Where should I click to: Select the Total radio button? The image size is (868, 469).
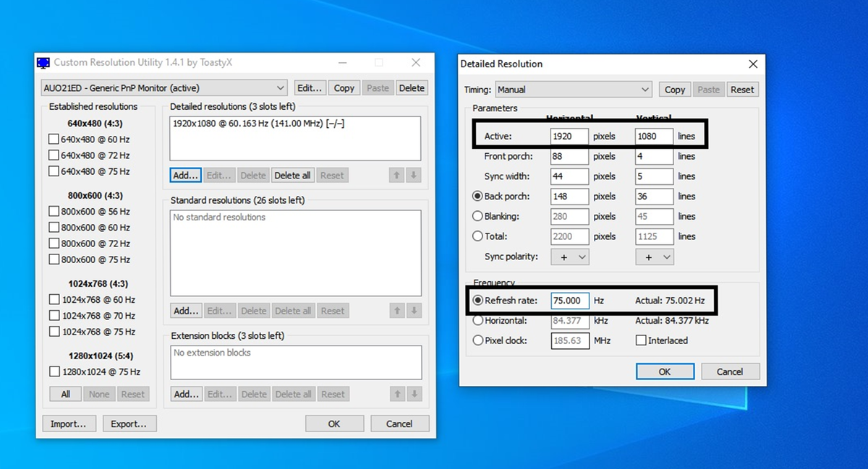coord(477,236)
